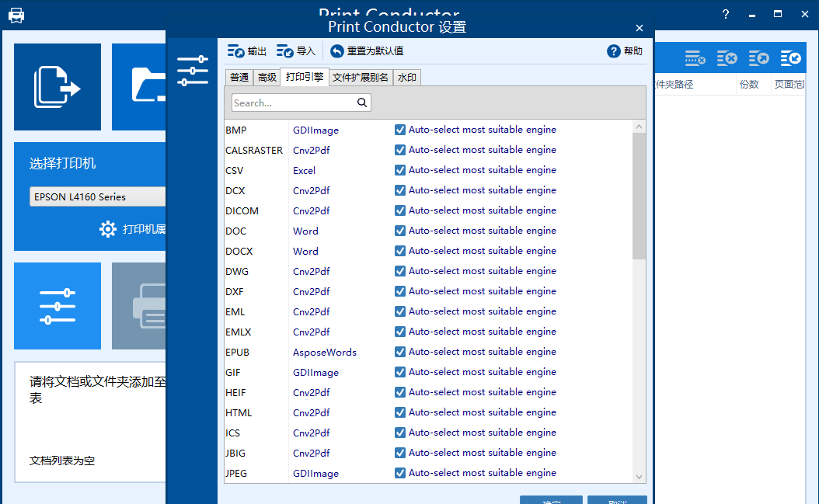Click the import list icon in main toolbar
This screenshot has width=819, height=504.
(791, 58)
